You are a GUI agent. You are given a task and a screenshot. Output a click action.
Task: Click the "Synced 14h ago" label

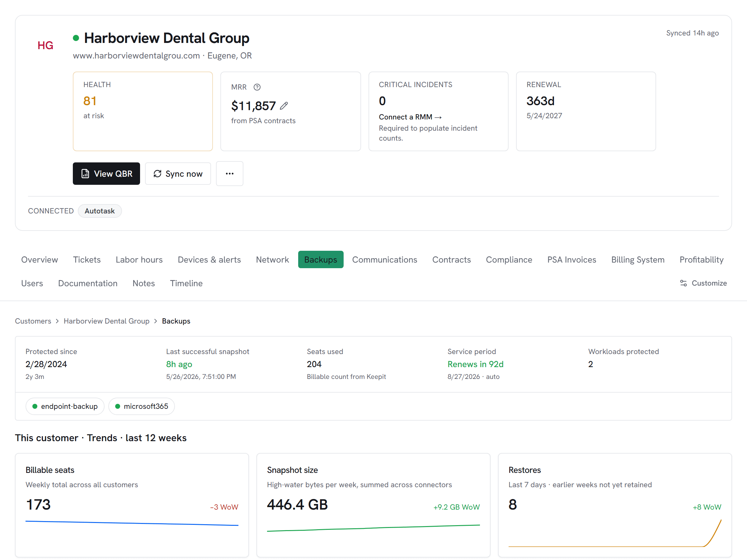pyautogui.click(x=692, y=33)
